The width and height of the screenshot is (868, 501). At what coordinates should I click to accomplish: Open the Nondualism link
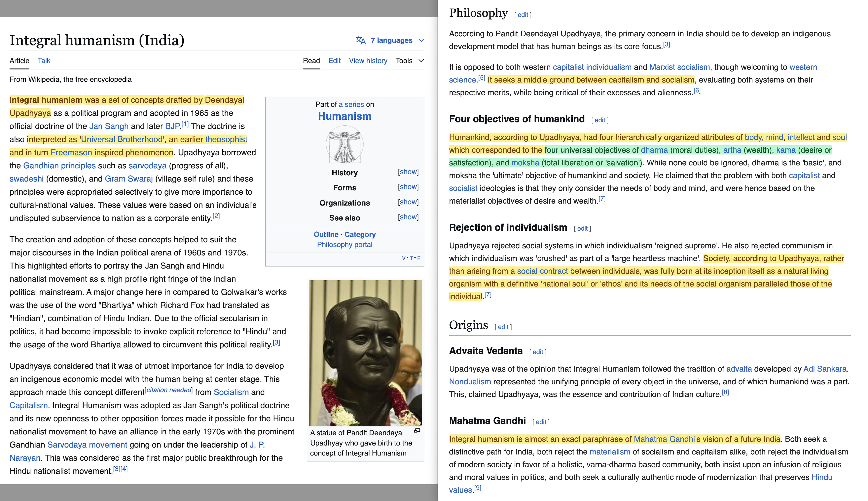[x=470, y=382]
